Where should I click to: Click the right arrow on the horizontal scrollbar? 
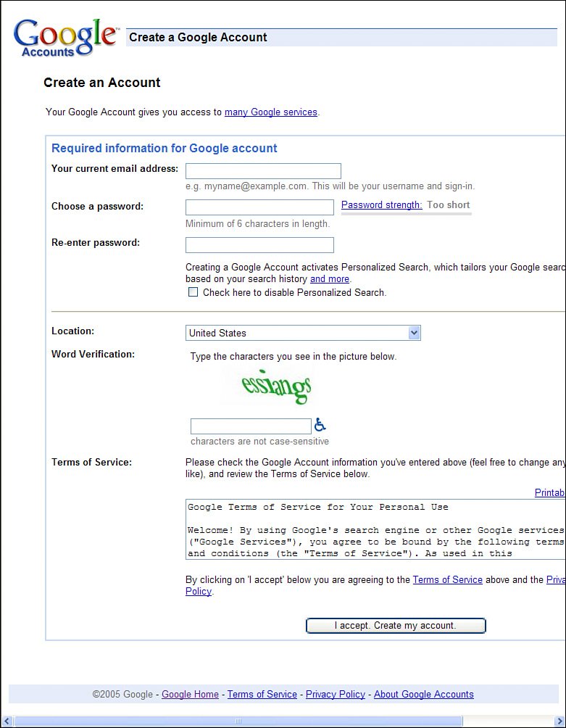tap(559, 721)
